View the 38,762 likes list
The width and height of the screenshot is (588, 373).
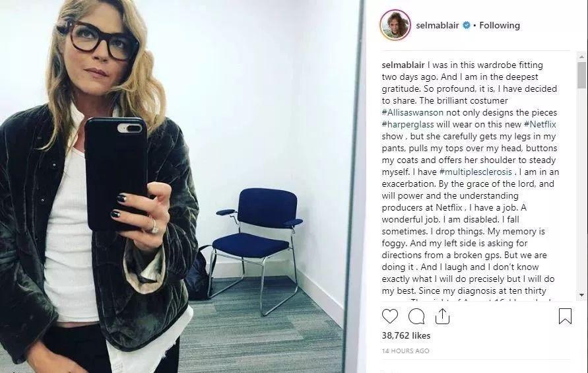406,335
